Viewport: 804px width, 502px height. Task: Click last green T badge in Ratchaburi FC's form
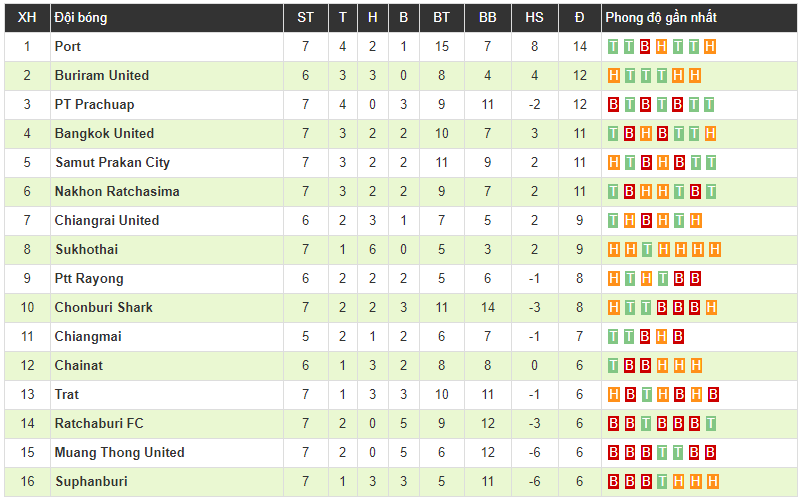pos(710,423)
